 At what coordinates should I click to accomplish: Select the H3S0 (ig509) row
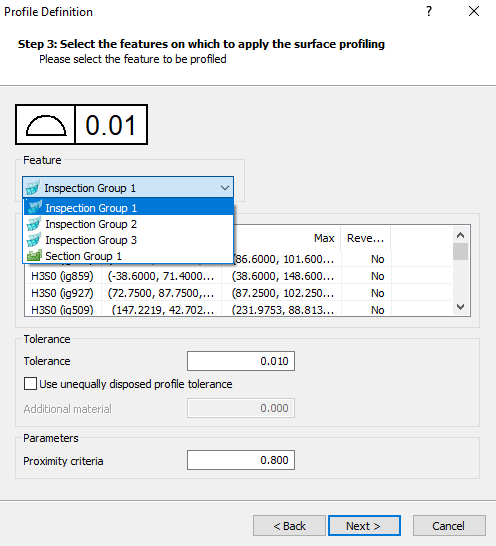pyautogui.click(x=239, y=309)
